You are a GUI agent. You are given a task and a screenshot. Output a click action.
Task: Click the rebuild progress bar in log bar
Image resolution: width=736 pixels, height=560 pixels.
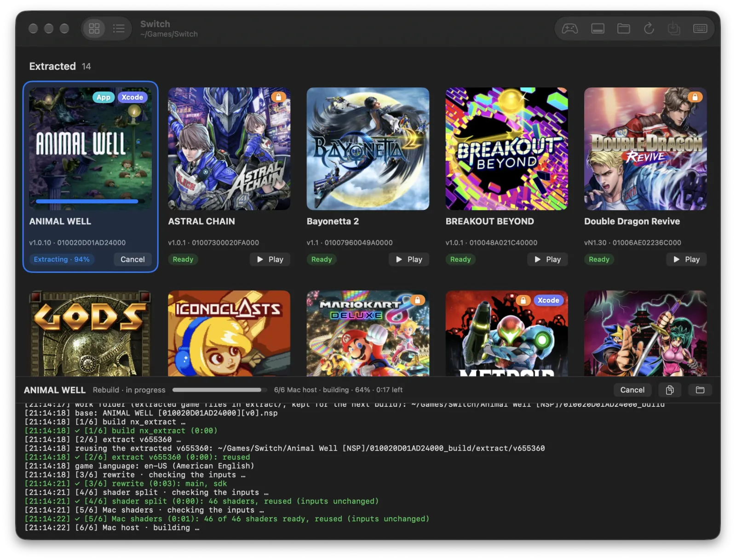[x=219, y=390]
